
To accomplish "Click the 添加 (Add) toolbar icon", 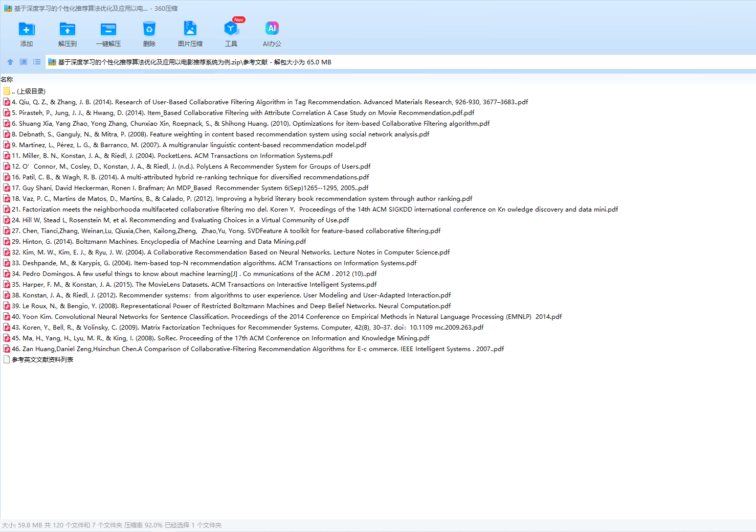I will click(27, 29).
